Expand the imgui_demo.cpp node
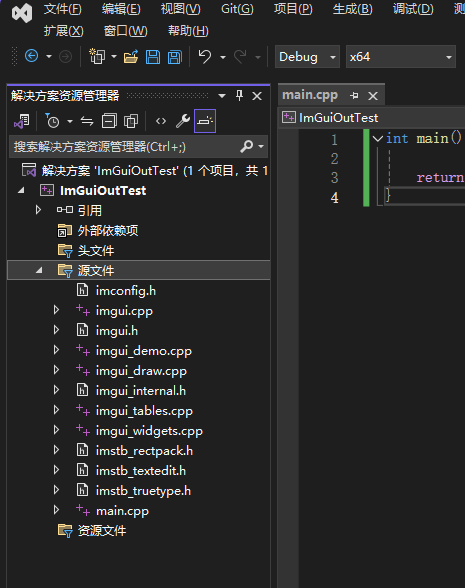Screen dimensions: 465x588 pos(56,350)
